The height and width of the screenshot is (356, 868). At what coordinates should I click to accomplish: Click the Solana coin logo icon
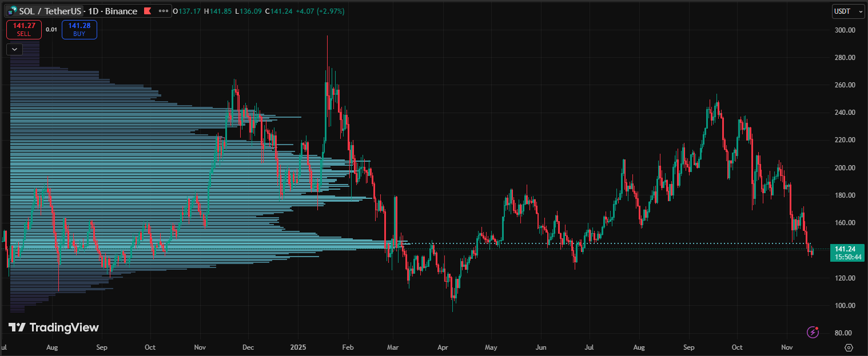pos(12,11)
